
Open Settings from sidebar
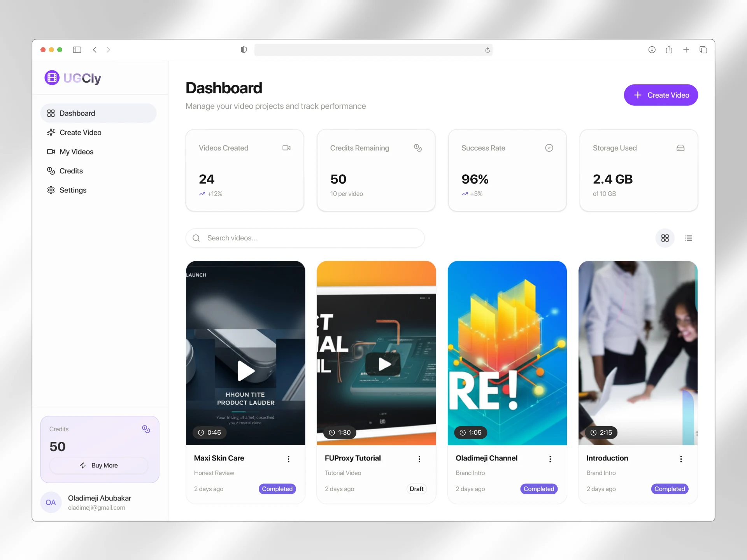pos(73,190)
